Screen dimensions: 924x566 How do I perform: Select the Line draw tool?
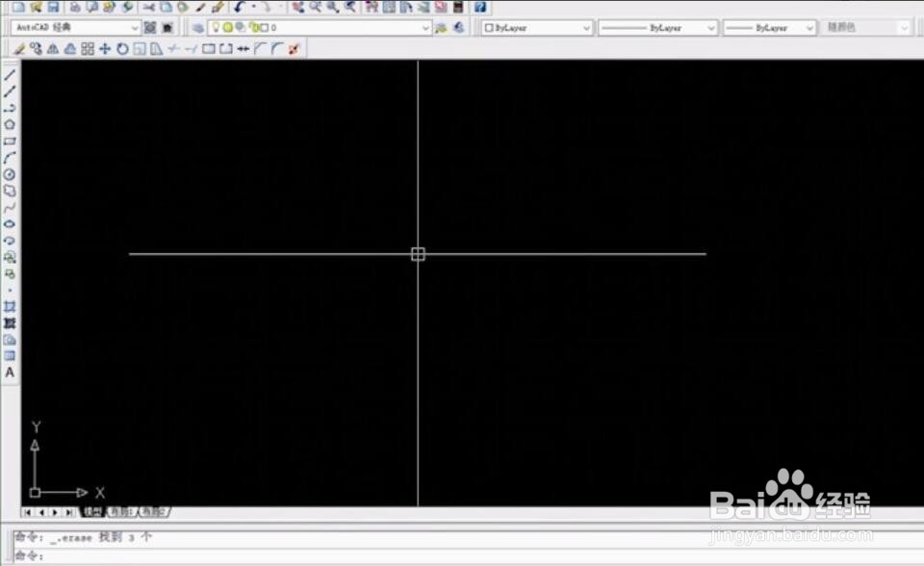[10, 75]
